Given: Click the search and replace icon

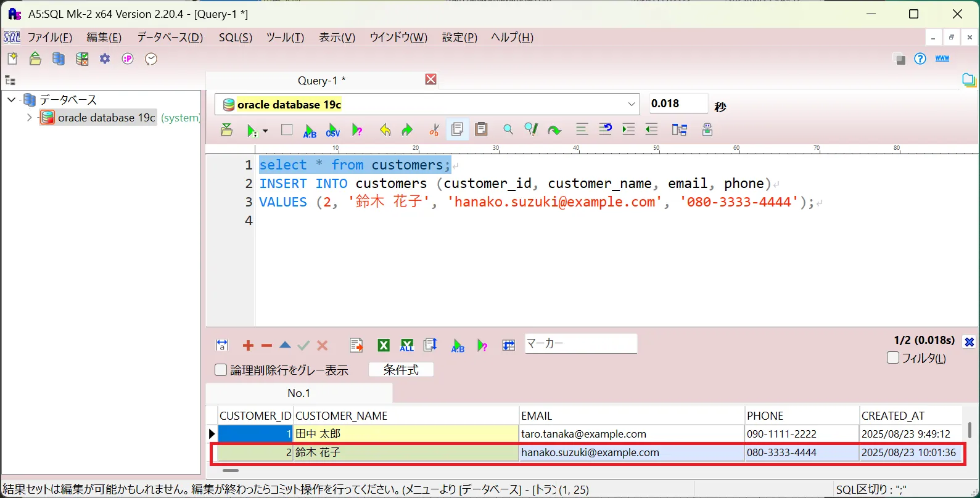Looking at the screenshot, I should point(531,129).
